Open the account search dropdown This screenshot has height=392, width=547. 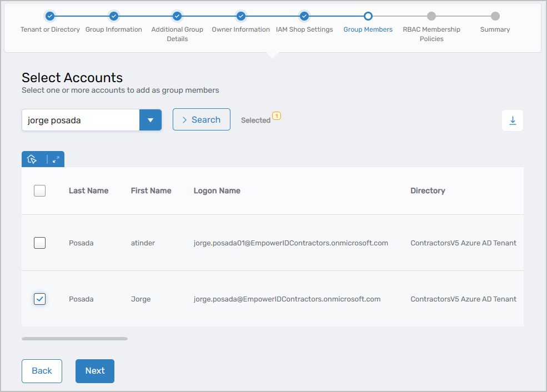click(x=150, y=120)
